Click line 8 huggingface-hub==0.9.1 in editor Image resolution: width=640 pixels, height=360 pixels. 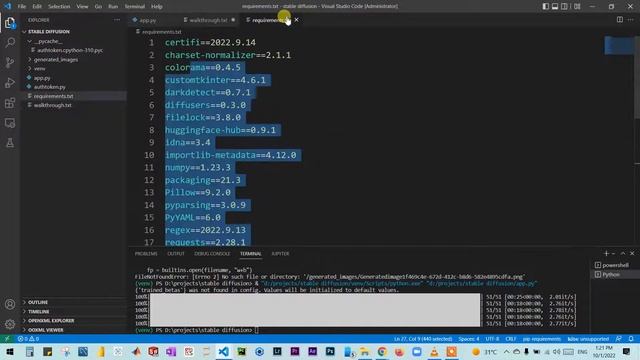click(x=220, y=130)
